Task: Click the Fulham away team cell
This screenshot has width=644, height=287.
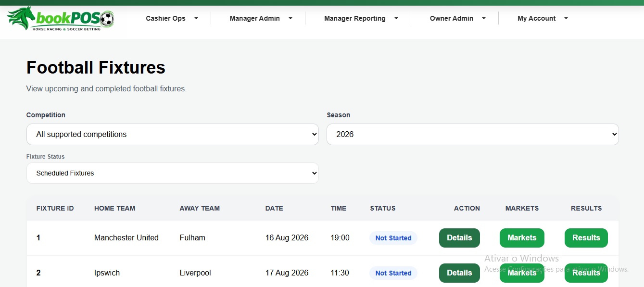Action: tap(192, 237)
